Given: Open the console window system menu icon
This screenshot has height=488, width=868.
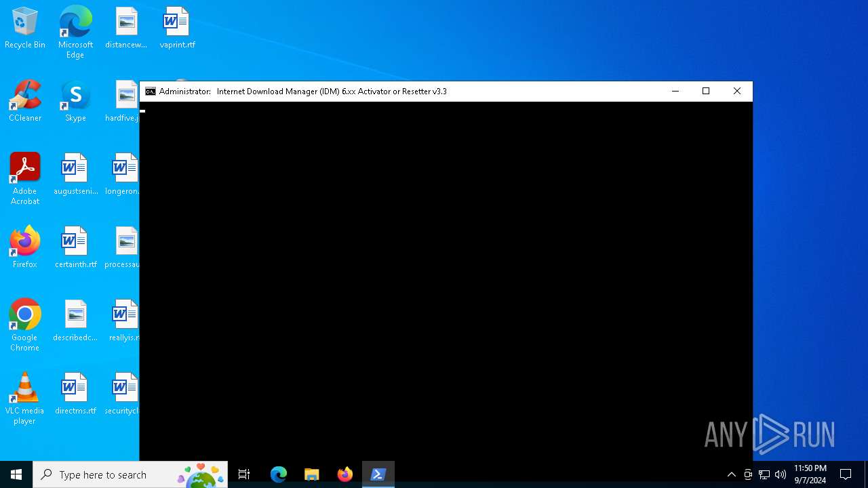Looking at the screenshot, I should pos(151,91).
